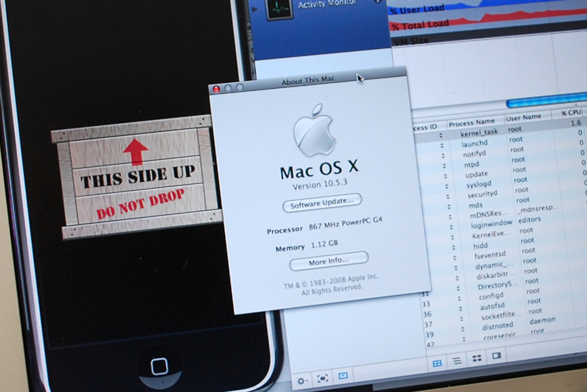Tap the iPhone home button
This screenshot has width=587, height=392.
point(159,367)
